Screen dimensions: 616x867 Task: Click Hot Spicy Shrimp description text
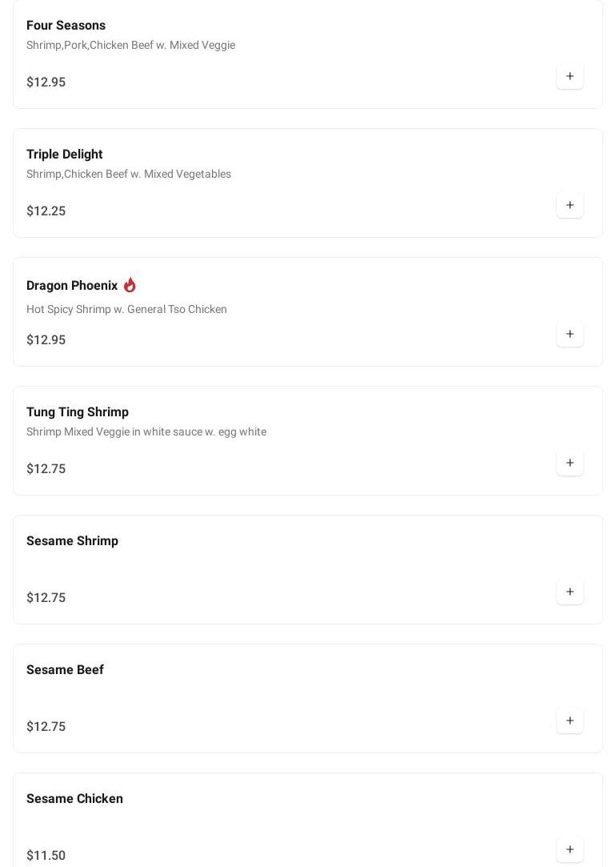(126, 310)
